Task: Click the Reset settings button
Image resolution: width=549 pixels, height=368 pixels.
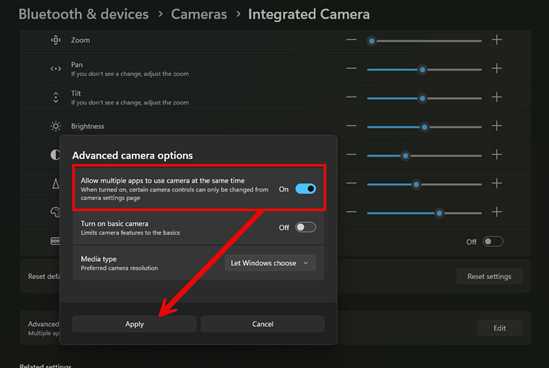Action: [x=489, y=277]
